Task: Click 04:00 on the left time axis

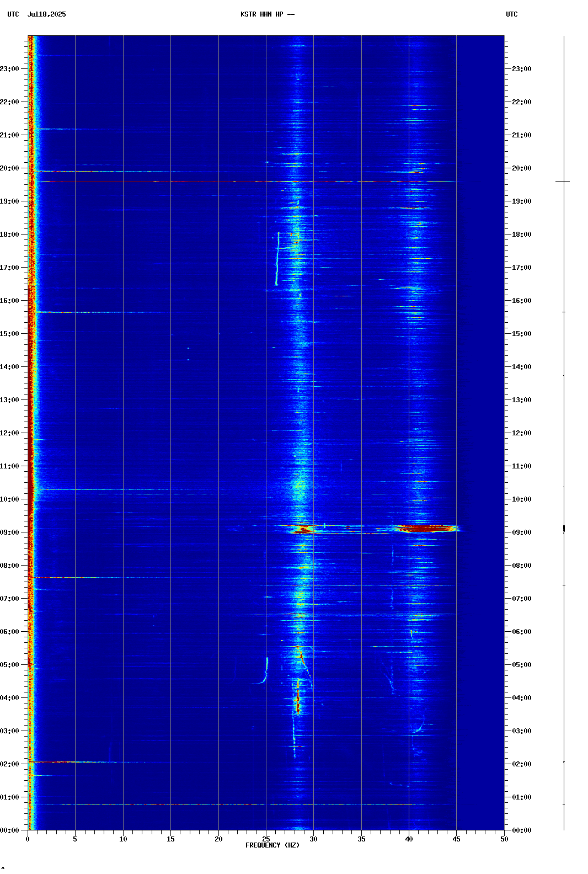Action: pos(9,698)
